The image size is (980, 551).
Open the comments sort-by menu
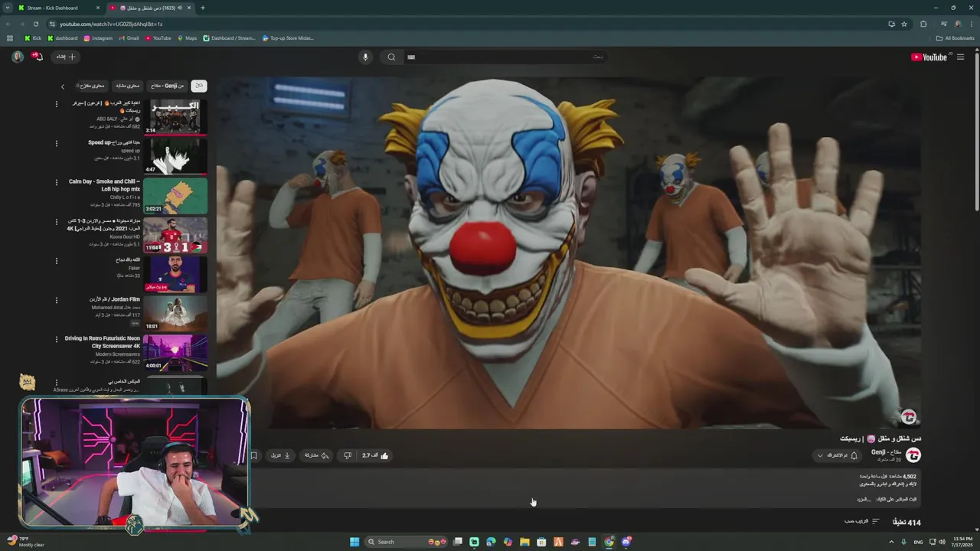(x=861, y=522)
